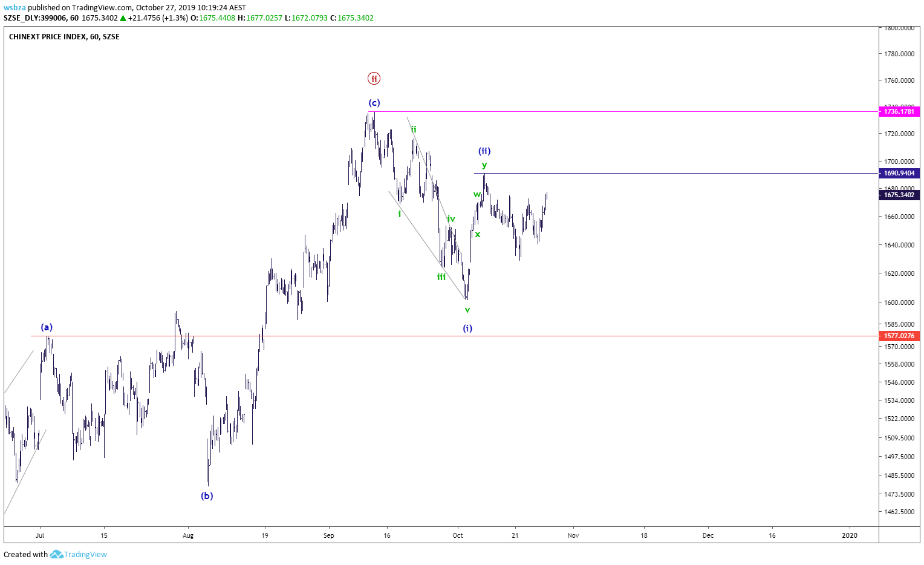Click the green w wave label
Viewport: 924px width, 565px height.
(477, 194)
